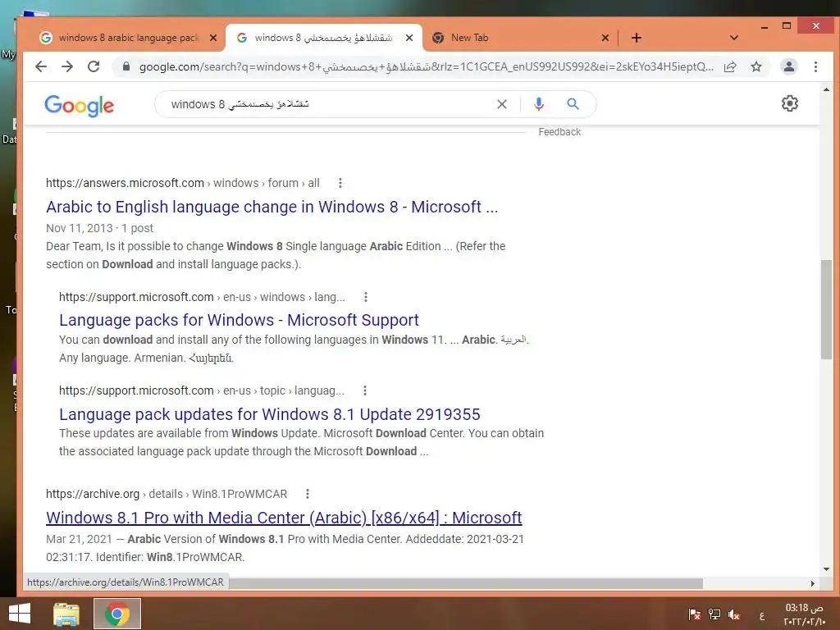Open options for Language pack updates result
This screenshot has width=840, height=630.
pos(365,390)
